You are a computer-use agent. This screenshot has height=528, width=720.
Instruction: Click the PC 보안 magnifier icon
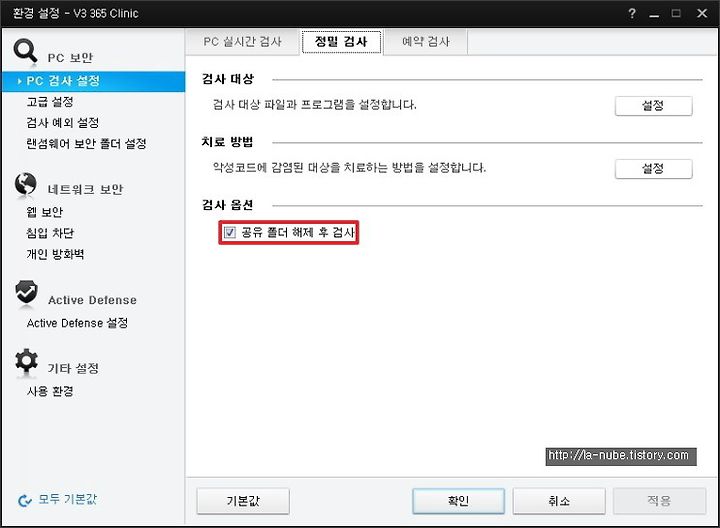(x=25, y=51)
